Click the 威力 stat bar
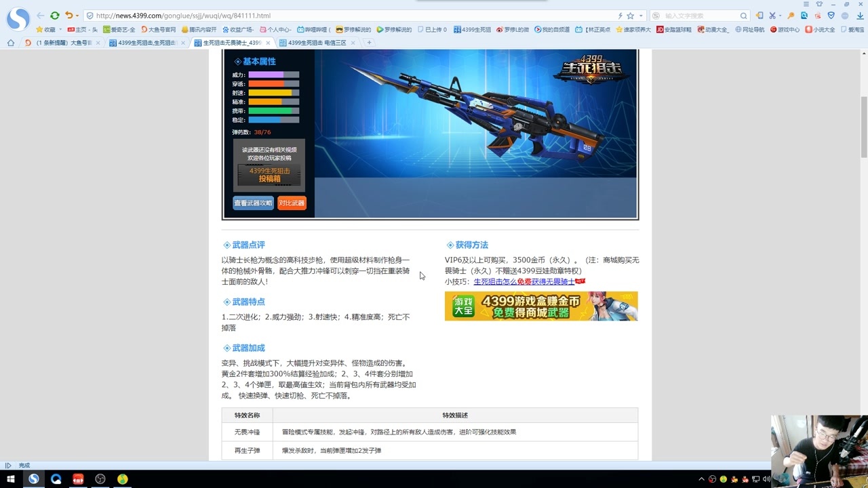Image resolution: width=868 pixels, height=488 pixels. click(x=273, y=75)
